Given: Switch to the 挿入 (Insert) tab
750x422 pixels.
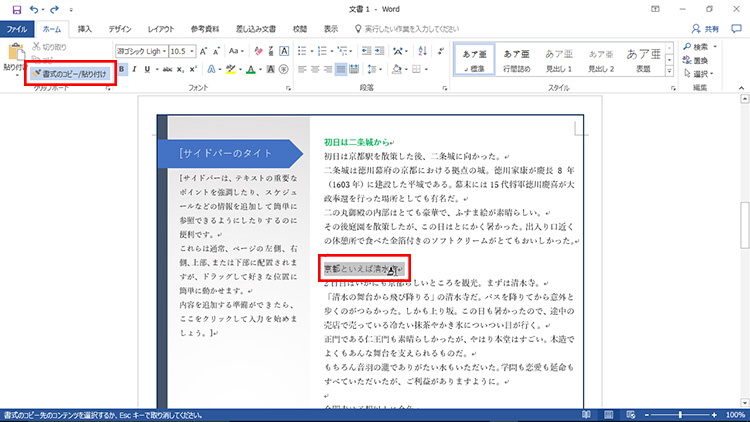Looking at the screenshot, I should click(85, 29).
